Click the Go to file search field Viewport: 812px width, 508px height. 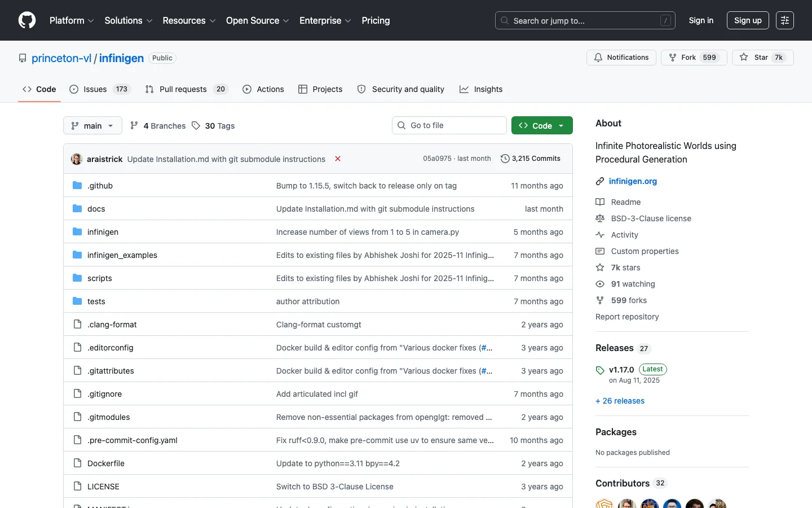point(449,125)
